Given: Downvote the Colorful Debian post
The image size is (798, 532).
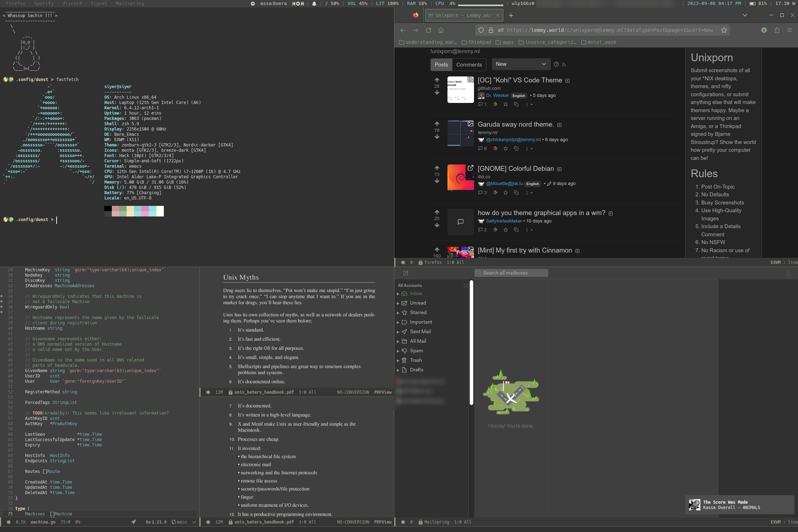Looking at the screenshot, I should pyautogui.click(x=437, y=181).
